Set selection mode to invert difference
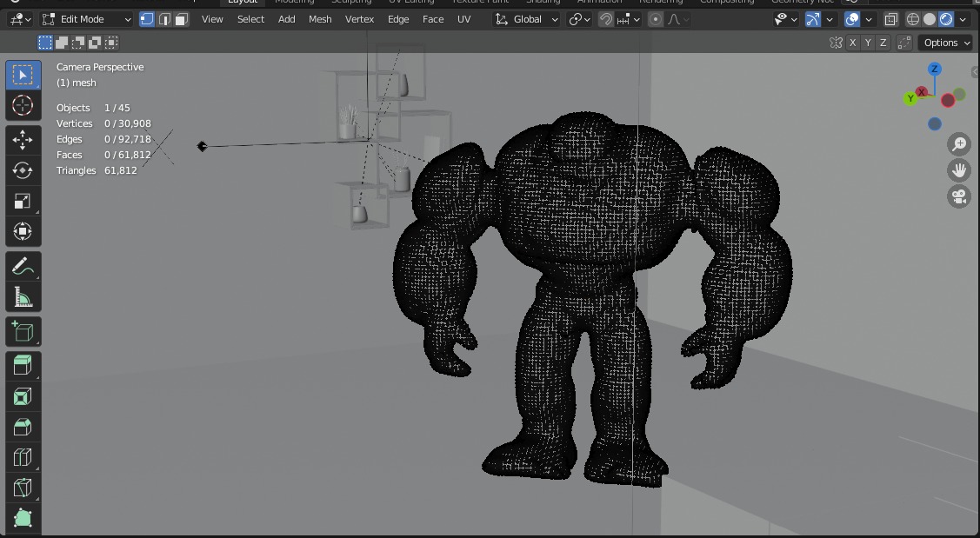 click(95, 43)
